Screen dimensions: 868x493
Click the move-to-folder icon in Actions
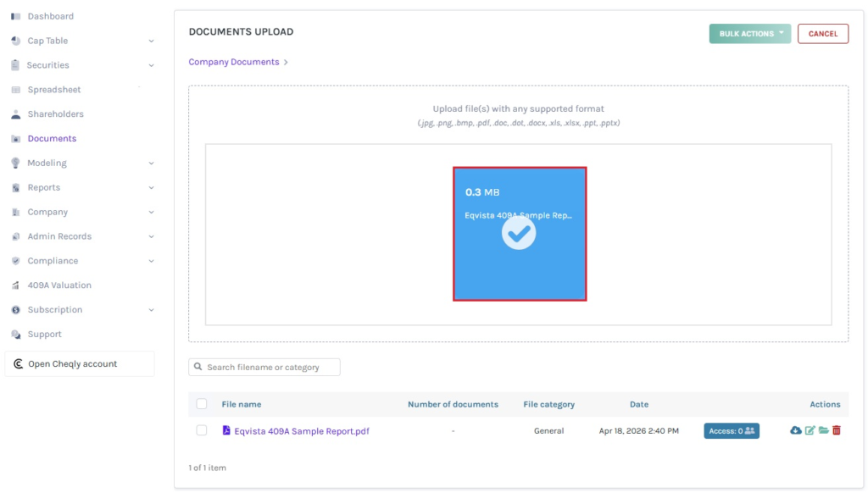click(823, 430)
